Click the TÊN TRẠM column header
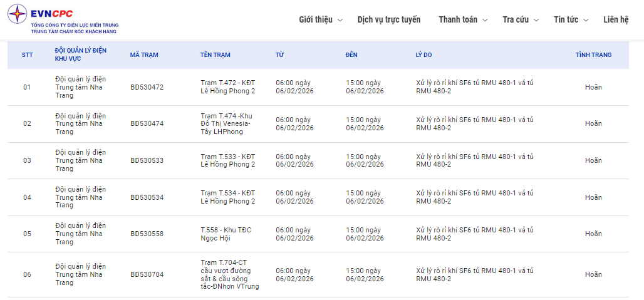This screenshot has height=300, width=644. point(216,55)
